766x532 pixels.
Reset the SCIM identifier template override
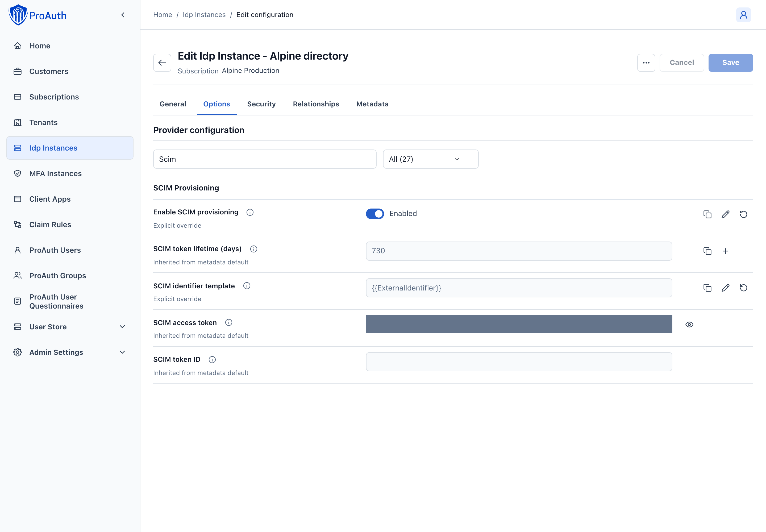(743, 288)
